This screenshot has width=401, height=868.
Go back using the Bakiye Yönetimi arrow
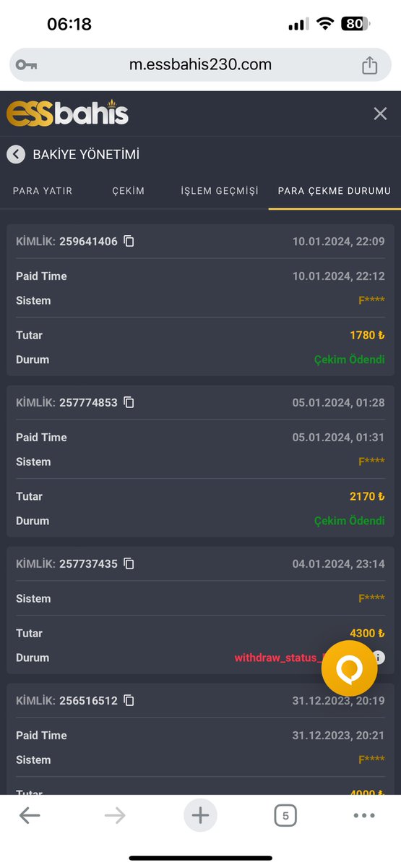(x=16, y=154)
